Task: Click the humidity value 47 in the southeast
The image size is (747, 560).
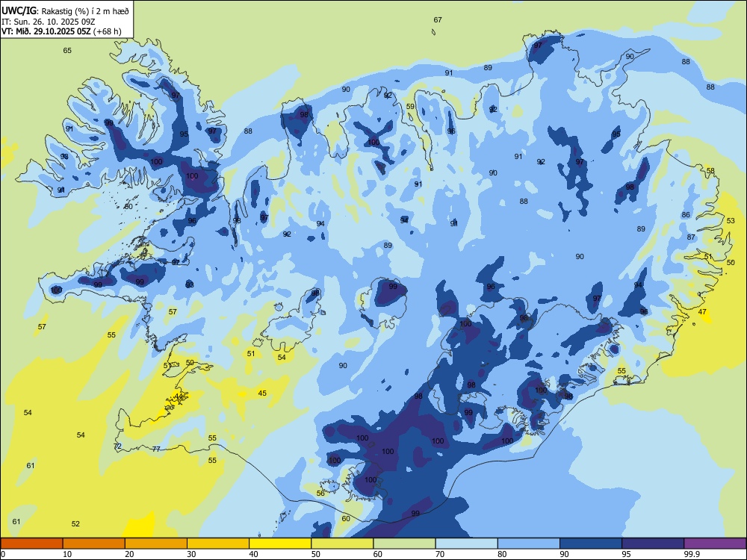Action: 702,312
